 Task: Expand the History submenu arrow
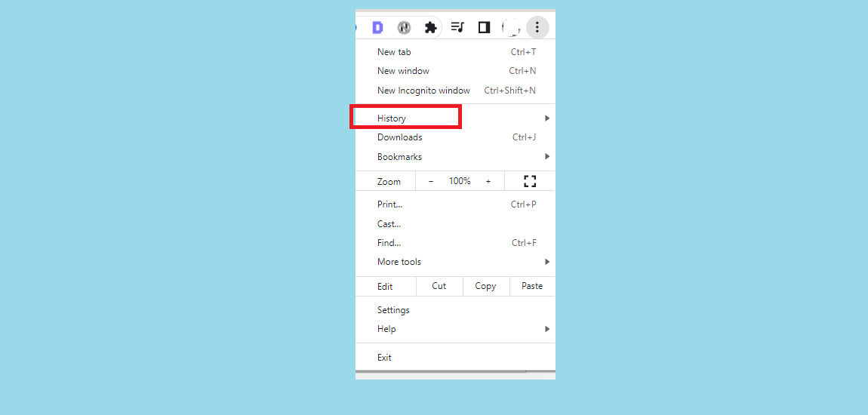tap(547, 118)
